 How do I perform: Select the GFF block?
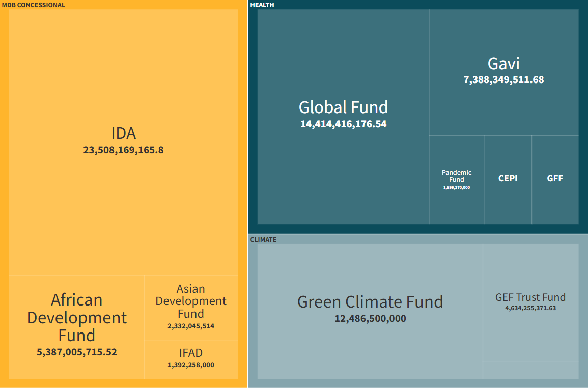click(555, 180)
